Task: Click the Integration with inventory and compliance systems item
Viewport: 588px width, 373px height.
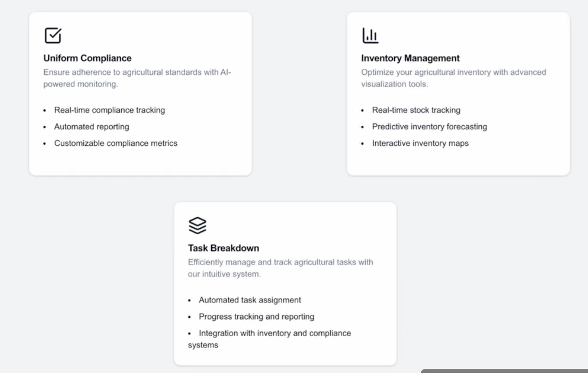Action: tap(275, 333)
